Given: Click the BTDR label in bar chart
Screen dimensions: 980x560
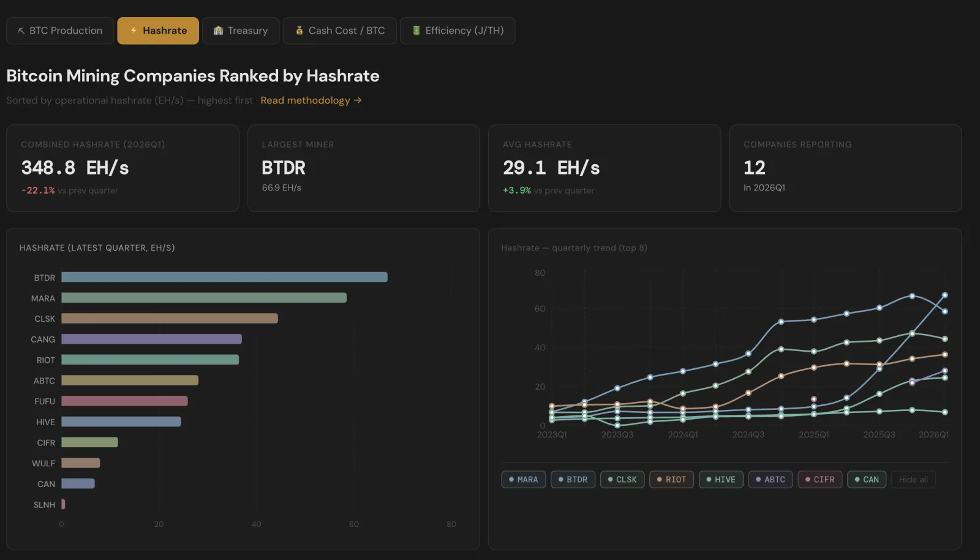Looking at the screenshot, I should [x=45, y=278].
